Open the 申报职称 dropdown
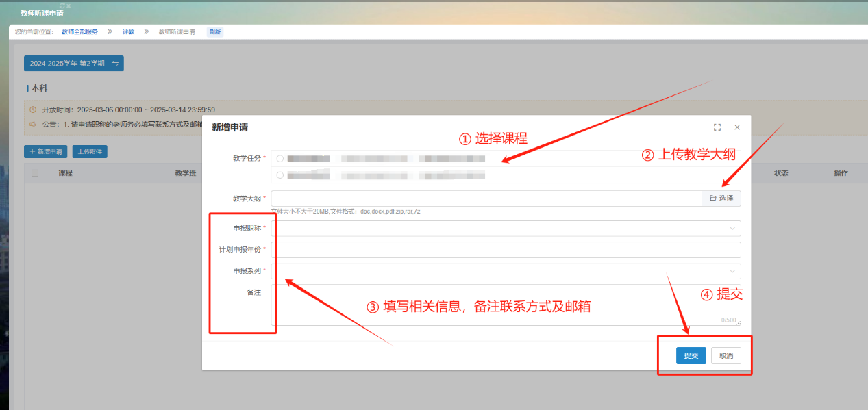This screenshot has width=868, height=410. (506, 228)
